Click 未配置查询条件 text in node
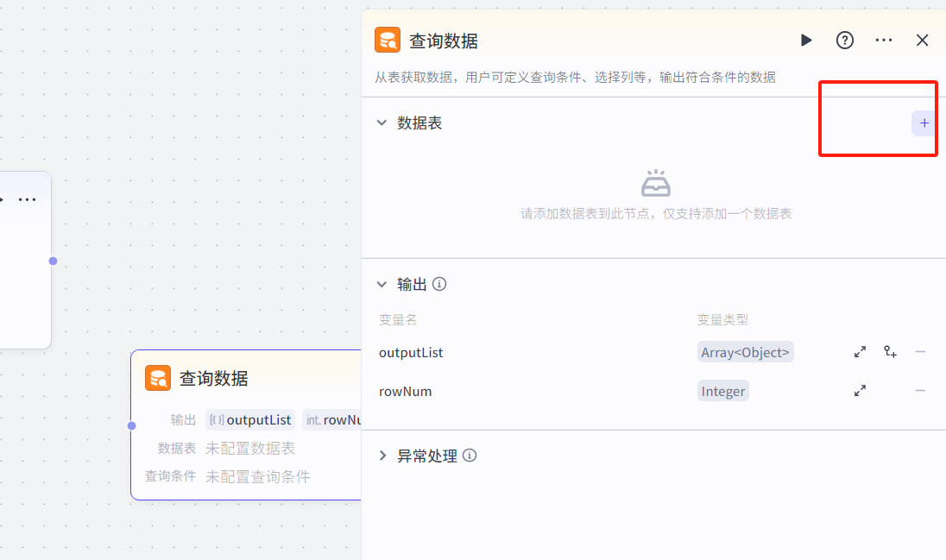946x560 pixels. (257, 476)
